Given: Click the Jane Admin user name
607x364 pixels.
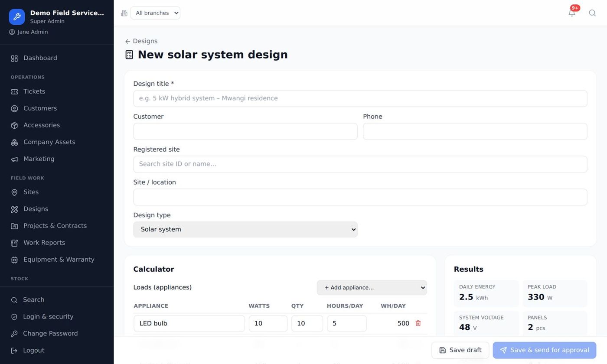Looking at the screenshot, I should coord(33,32).
